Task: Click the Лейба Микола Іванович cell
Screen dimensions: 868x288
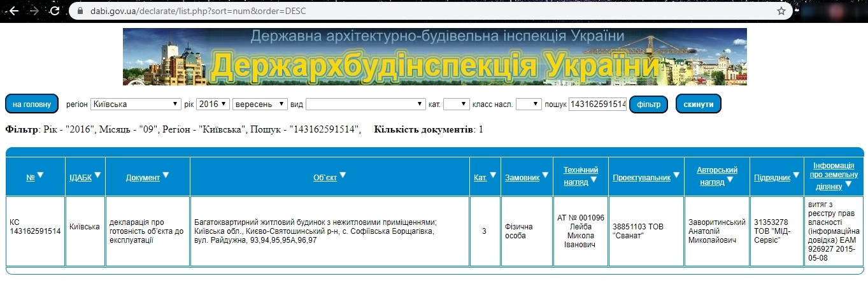Action: pos(581,231)
